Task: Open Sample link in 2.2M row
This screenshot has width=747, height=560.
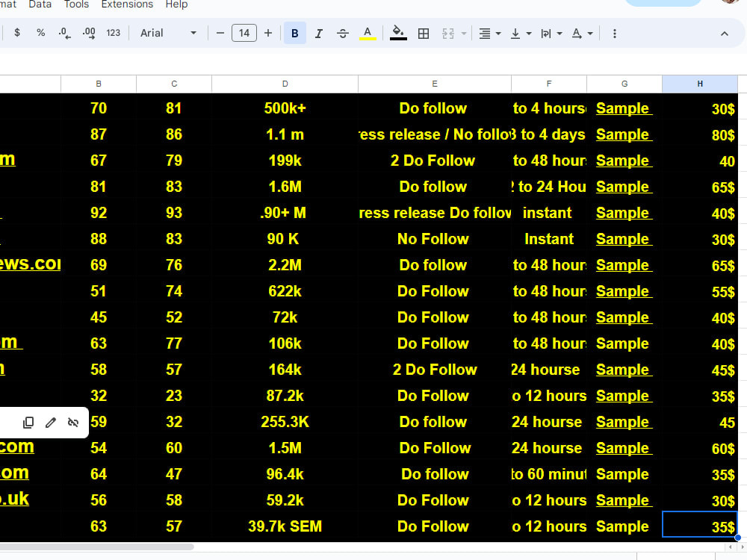Action: click(x=624, y=265)
